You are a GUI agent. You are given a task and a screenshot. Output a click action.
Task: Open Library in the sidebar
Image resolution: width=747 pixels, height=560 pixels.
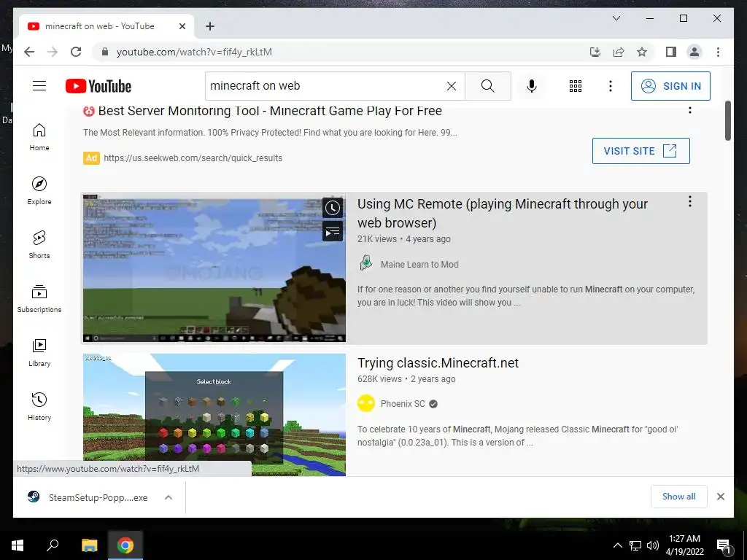(x=39, y=352)
